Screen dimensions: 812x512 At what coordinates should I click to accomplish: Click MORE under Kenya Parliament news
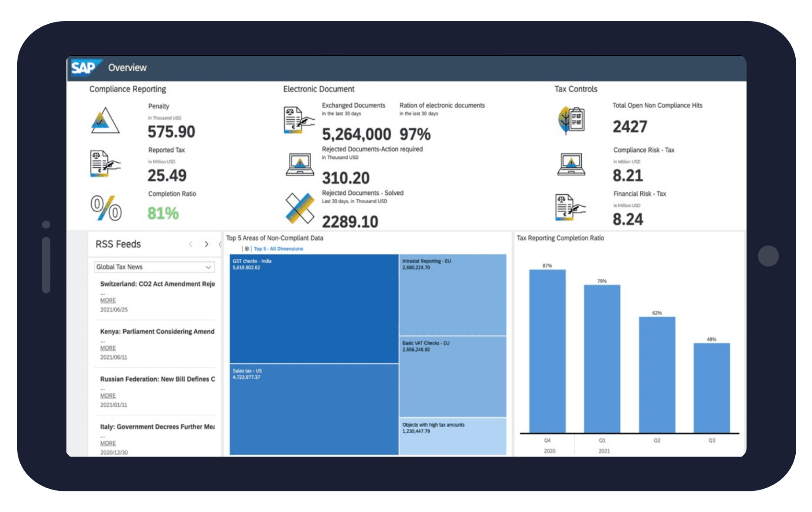(x=108, y=348)
